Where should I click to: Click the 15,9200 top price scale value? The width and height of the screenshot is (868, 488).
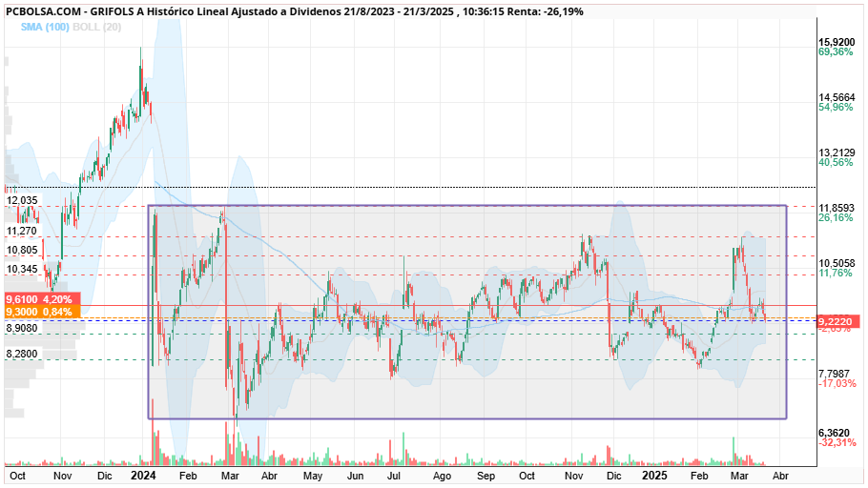(x=837, y=43)
